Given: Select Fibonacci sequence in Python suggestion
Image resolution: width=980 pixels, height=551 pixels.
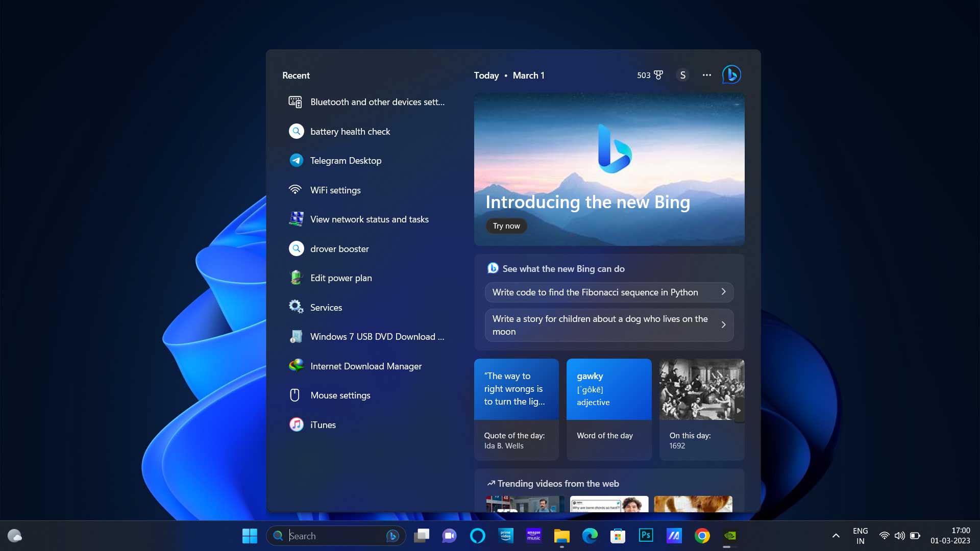Looking at the screenshot, I should point(609,292).
